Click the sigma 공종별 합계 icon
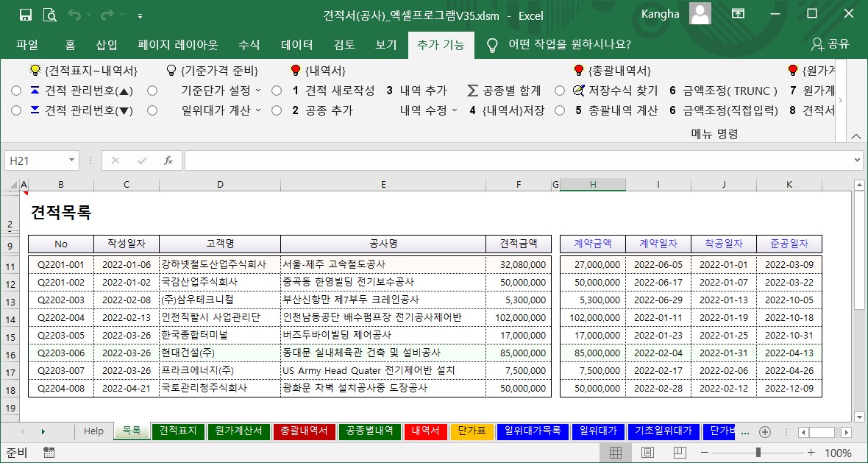This screenshot has width=868, height=463. click(x=473, y=91)
